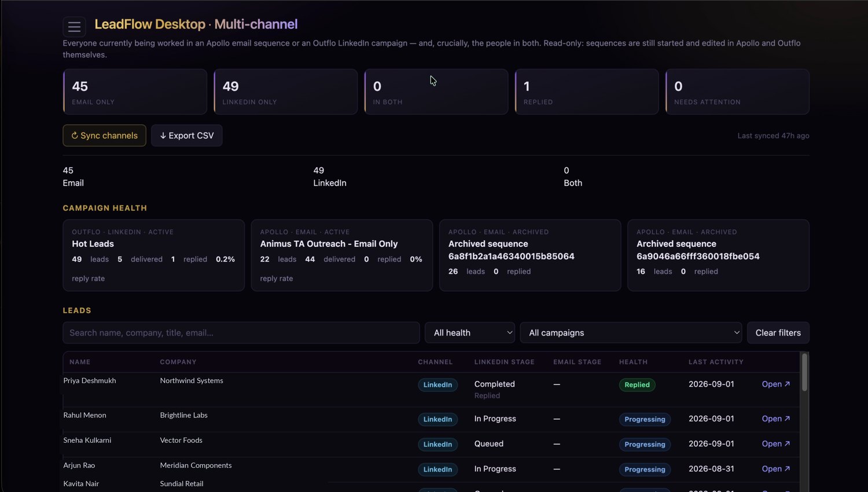Select the Needs Attention stat card
The height and width of the screenshot is (492, 868).
pyautogui.click(x=737, y=92)
